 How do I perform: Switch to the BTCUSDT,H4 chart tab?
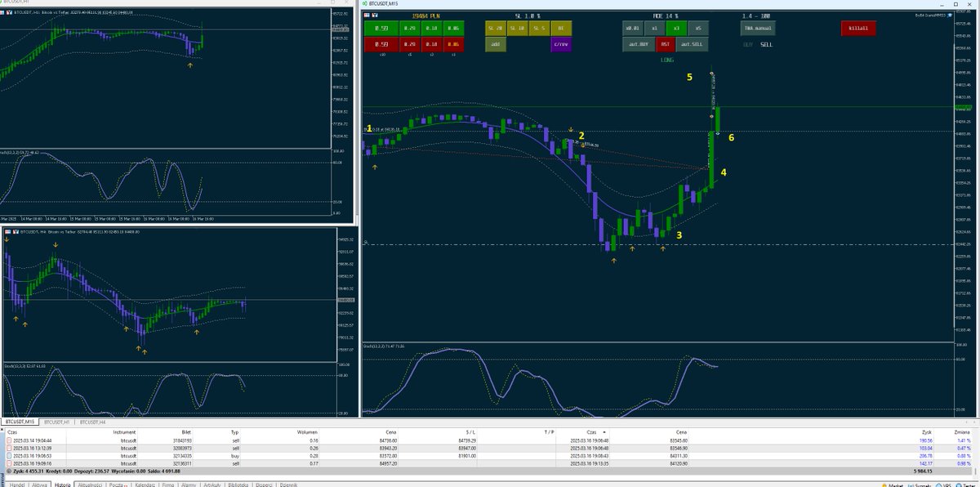pos(91,422)
